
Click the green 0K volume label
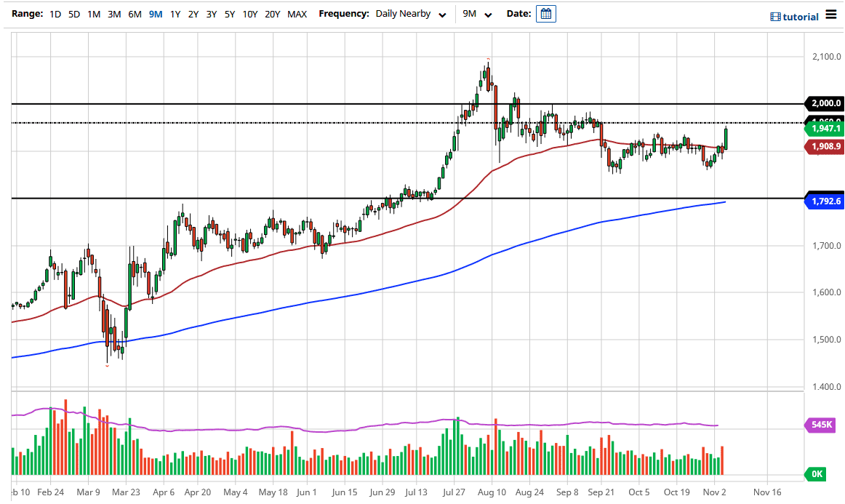point(816,473)
